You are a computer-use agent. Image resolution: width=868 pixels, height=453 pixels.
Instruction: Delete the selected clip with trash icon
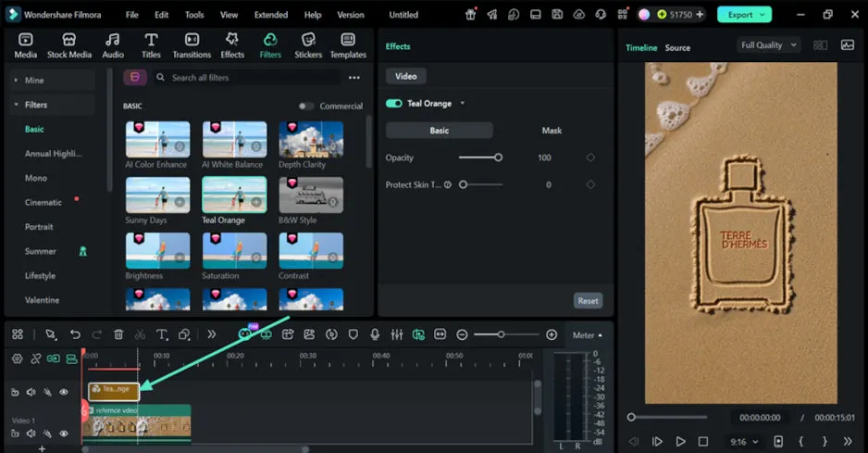point(118,334)
